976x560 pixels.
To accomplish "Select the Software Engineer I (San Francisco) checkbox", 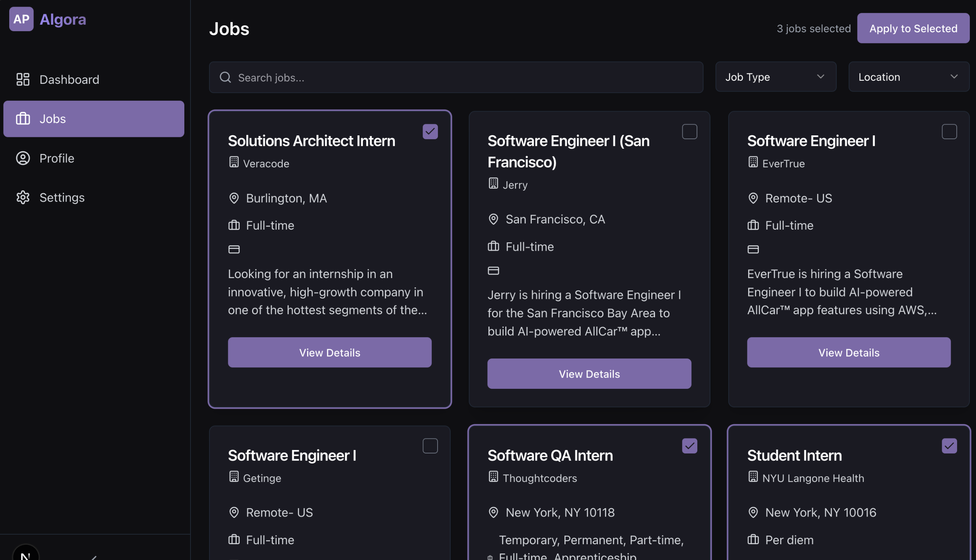I will (689, 132).
